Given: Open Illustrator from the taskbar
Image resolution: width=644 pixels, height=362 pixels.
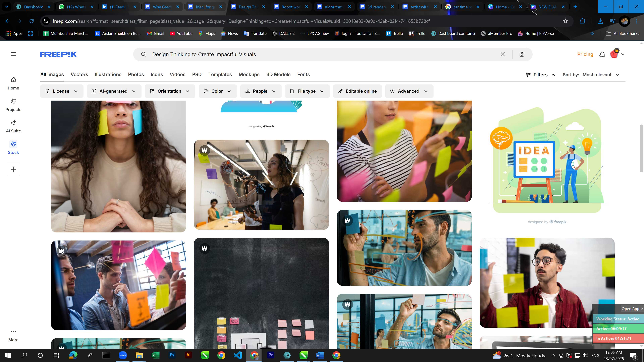Looking at the screenshot, I should (189, 355).
